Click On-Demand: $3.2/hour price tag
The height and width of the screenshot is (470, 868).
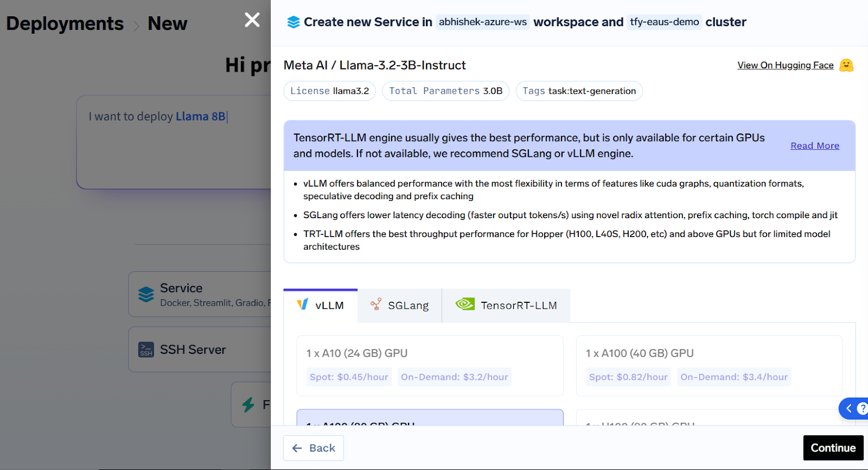point(455,377)
